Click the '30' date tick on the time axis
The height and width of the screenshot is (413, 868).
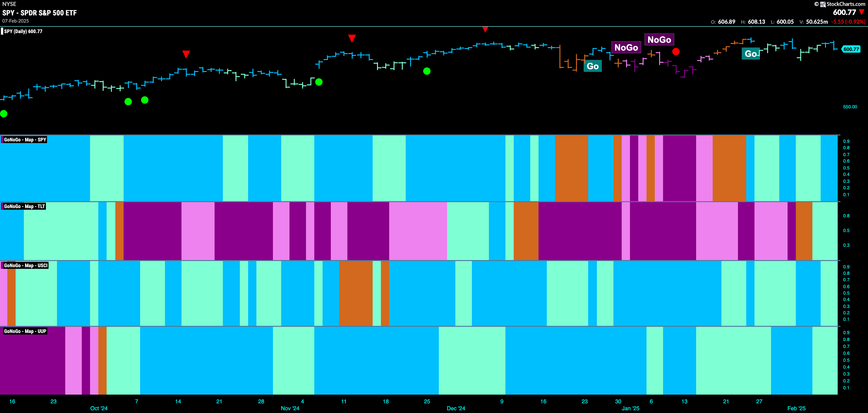pos(618,401)
